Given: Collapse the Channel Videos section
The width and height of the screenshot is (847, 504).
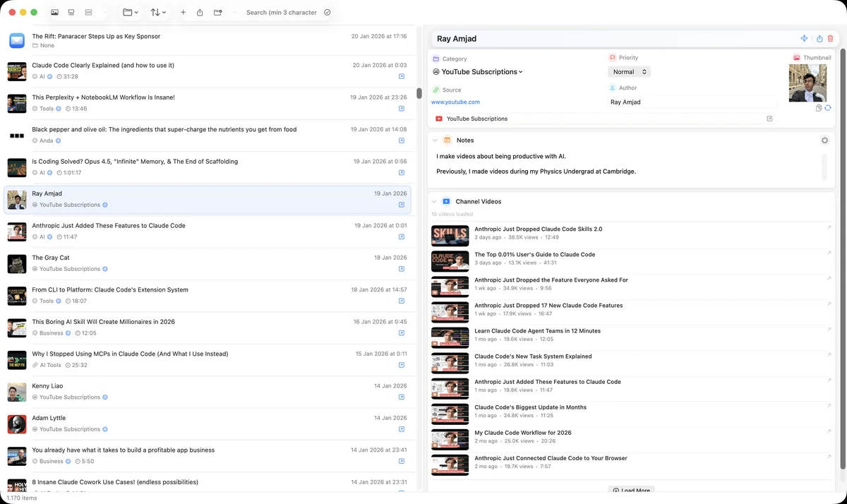Looking at the screenshot, I should point(435,202).
